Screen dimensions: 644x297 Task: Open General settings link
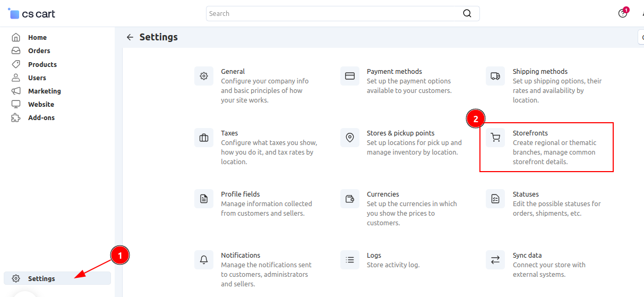point(233,71)
